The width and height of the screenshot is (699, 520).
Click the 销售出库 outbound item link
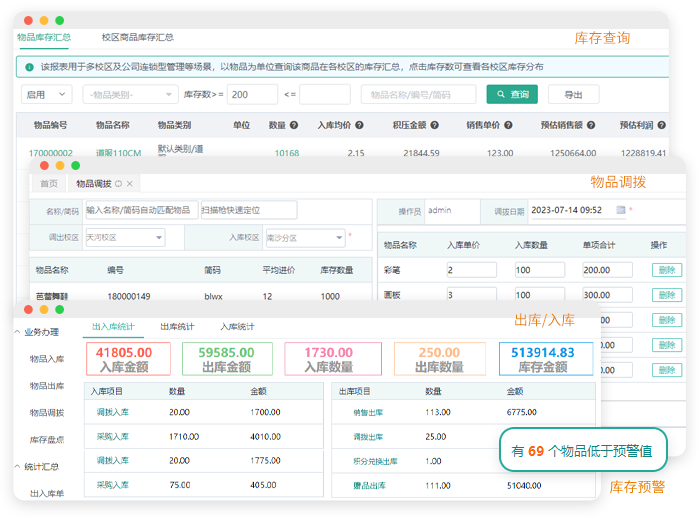[368, 413]
